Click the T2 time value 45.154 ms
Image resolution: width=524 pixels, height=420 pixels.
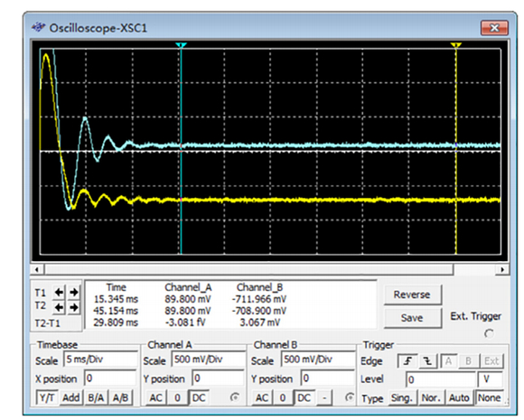click(116, 311)
